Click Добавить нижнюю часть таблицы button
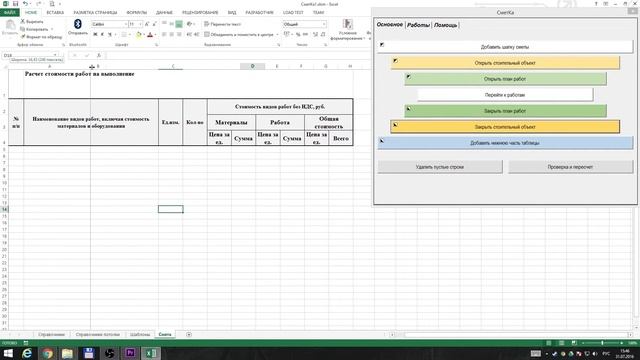The image size is (640, 360). click(505, 143)
